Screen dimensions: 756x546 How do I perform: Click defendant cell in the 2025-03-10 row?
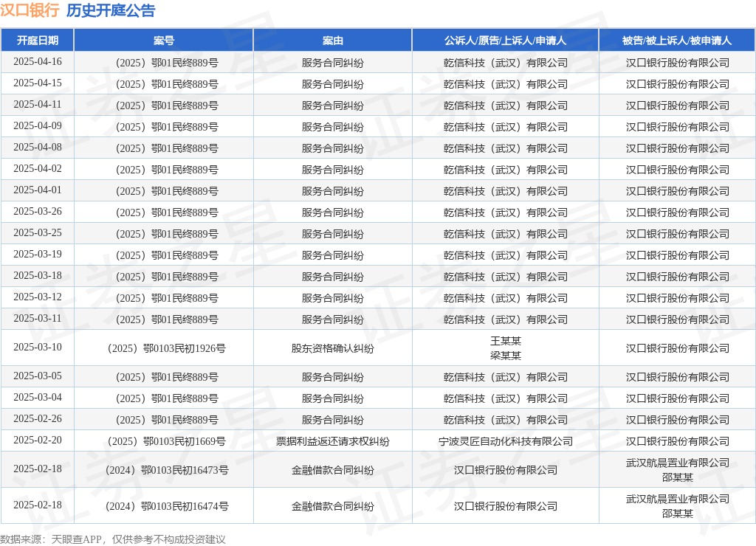tap(677, 348)
